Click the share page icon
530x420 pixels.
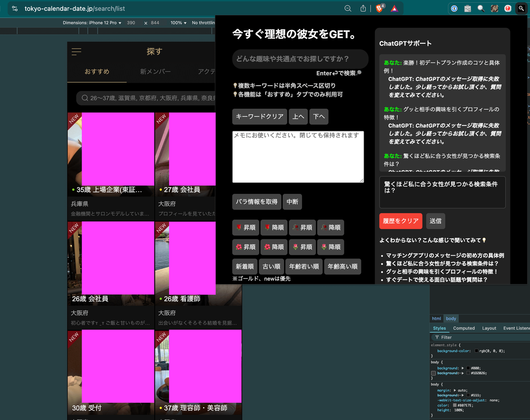coord(363,8)
